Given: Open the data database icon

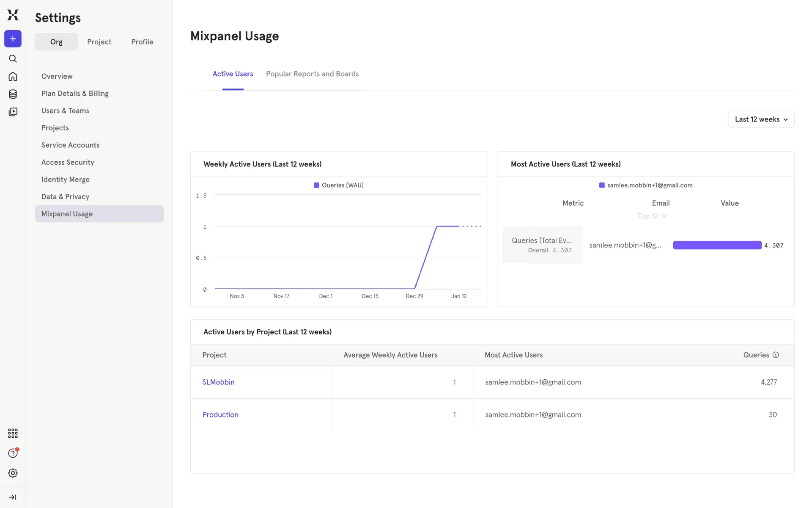Looking at the screenshot, I should (13, 94).
